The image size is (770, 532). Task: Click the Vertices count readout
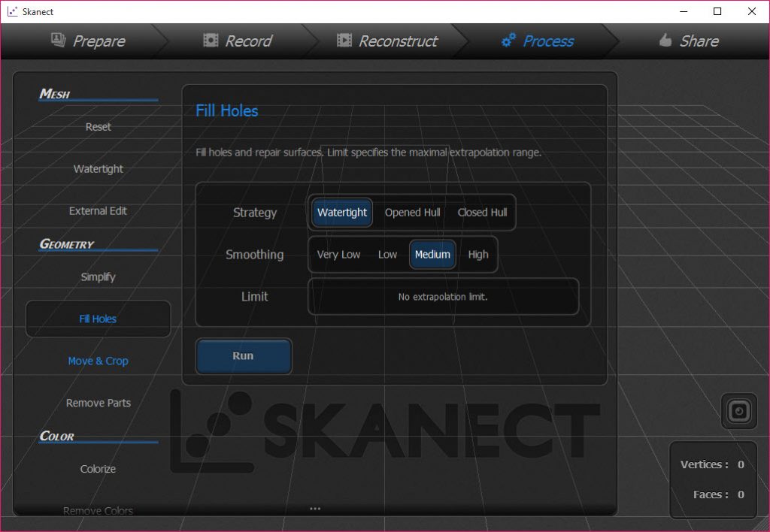[x=713, y=464]
